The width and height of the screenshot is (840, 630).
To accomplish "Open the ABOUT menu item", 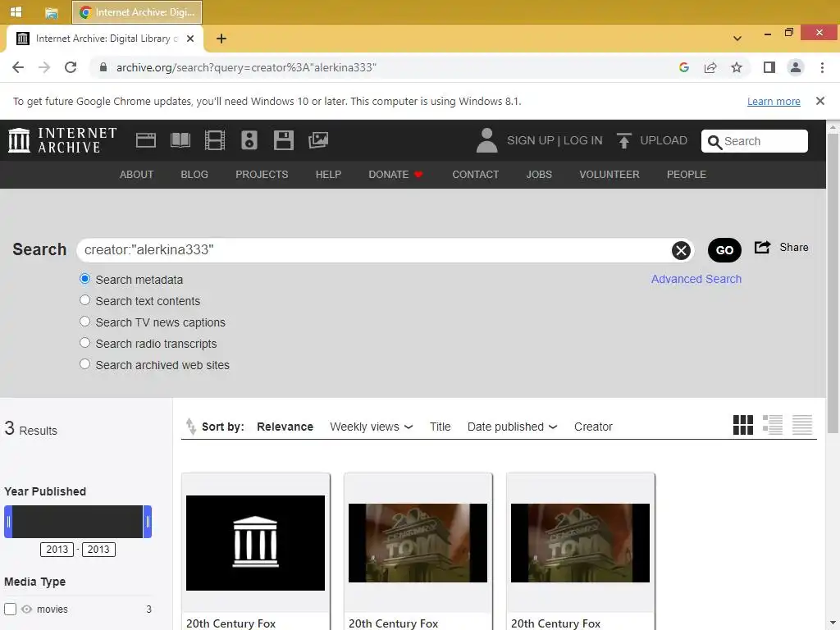I will pos(137,175).
